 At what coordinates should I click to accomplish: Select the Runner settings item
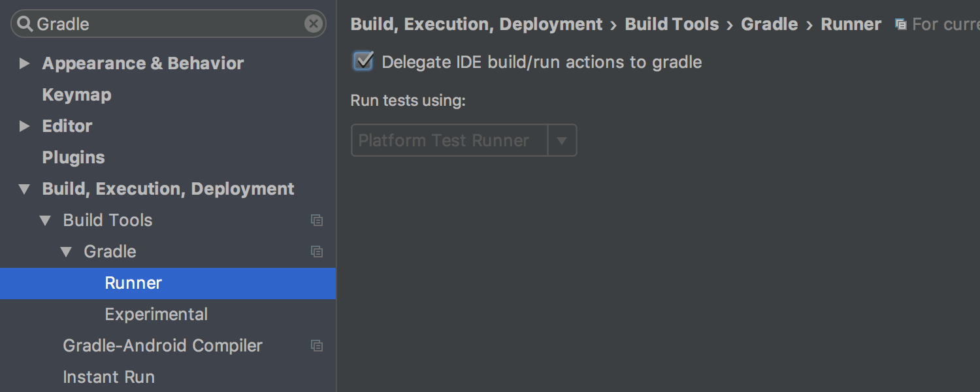pos(133,283)
